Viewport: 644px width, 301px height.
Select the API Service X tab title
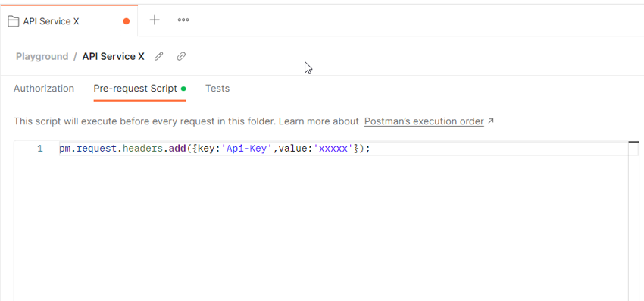(51, 21)
